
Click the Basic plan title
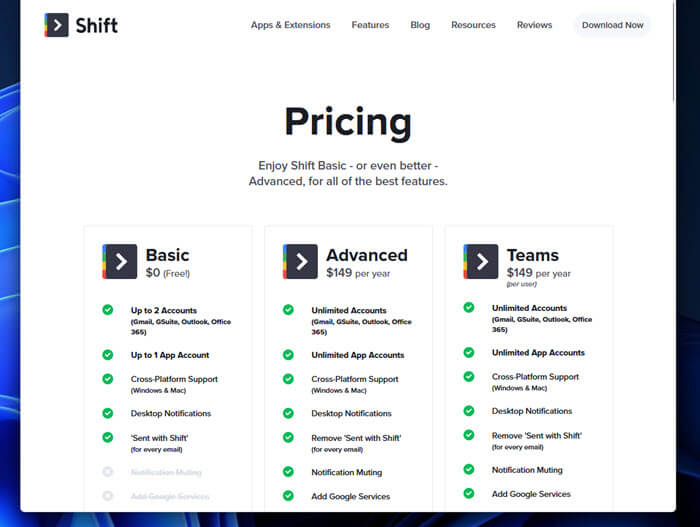coord(167,255)
